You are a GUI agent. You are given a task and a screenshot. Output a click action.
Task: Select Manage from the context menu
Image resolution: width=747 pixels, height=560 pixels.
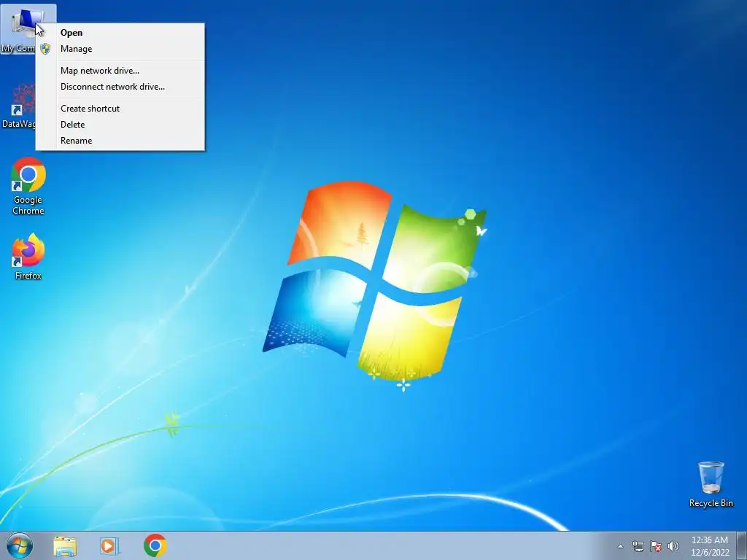[120, 49]
